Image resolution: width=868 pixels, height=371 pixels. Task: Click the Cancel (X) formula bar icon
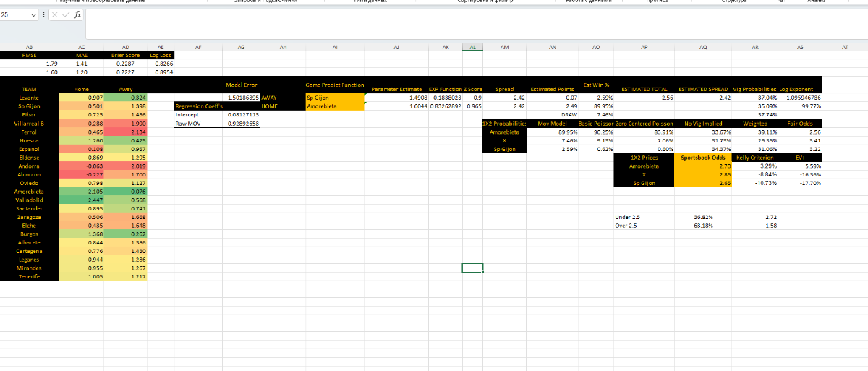(56, 15)
